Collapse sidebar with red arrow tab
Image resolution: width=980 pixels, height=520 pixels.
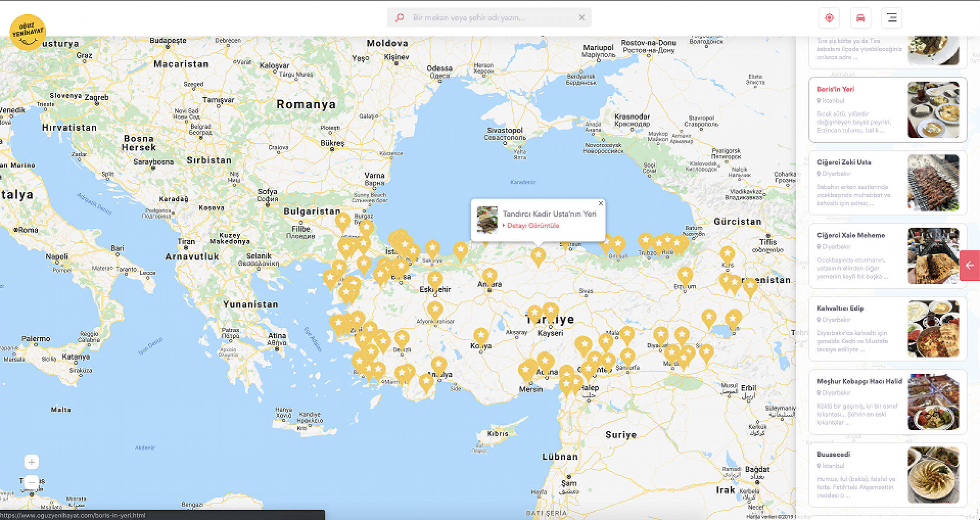point(970,266)
